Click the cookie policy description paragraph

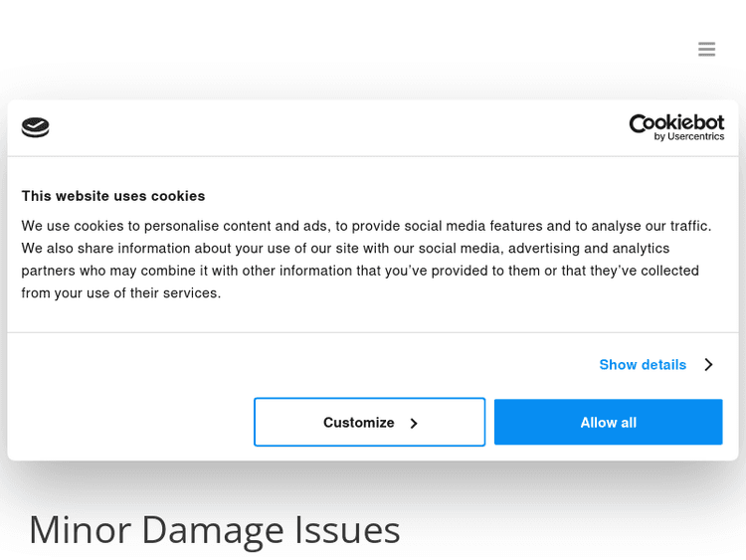coord(366,260)
